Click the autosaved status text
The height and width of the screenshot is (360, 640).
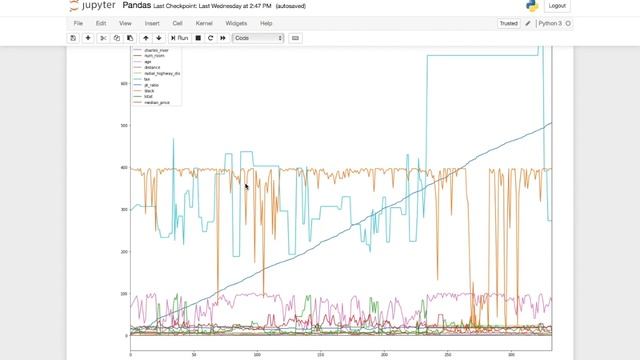pyautogui.click(x=291, y=6)
